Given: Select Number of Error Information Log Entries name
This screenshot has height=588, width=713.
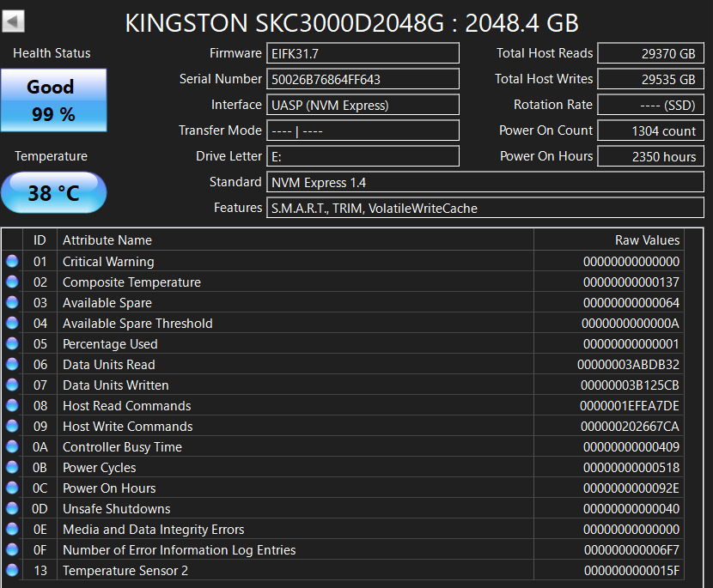Looking at the screenshot, I should [x=180, y=550].
